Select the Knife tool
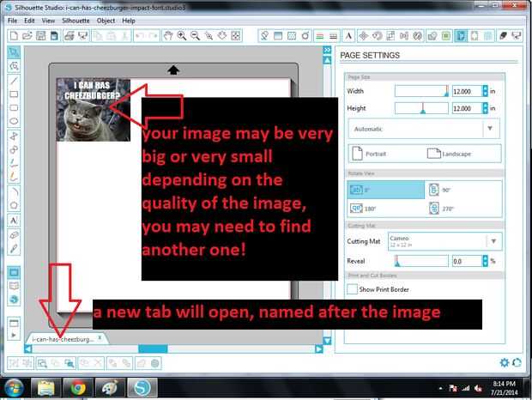The width and height of the screenshot is (532, 400). pyautogui.click(x=14, y=249)
